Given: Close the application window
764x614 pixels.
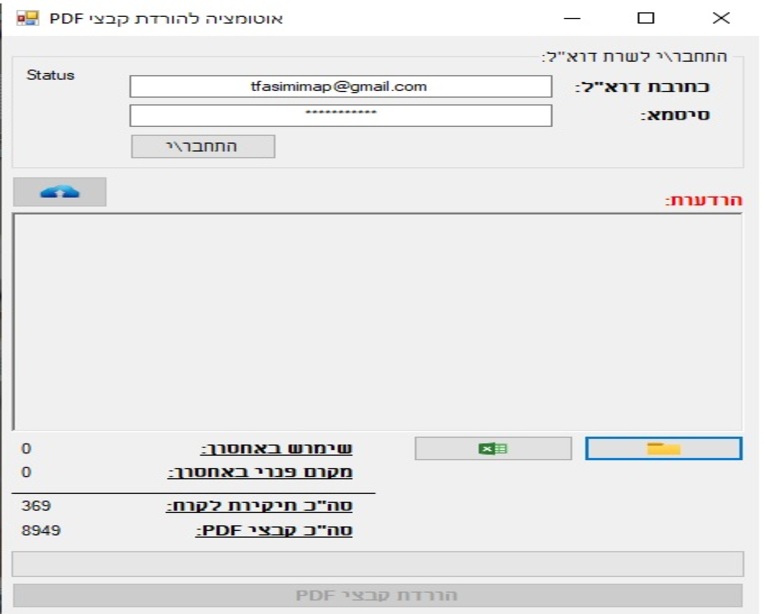Looking at the screenshot, I should (x=721, y=19).
